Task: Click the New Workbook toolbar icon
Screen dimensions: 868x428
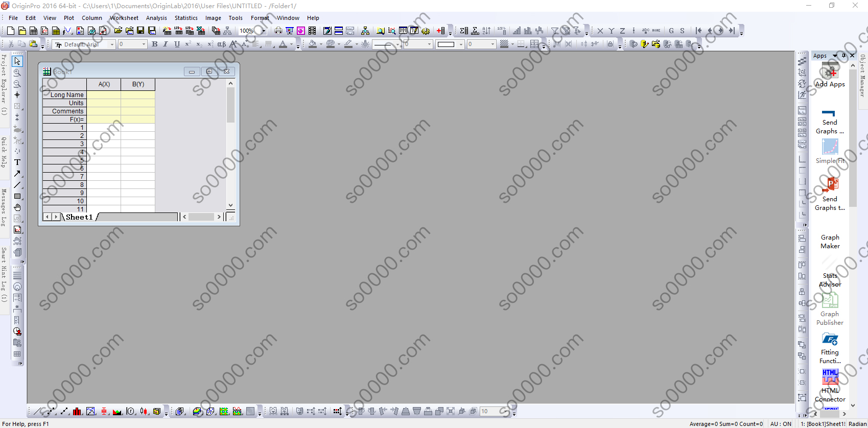Action: (x=33, y=31)
